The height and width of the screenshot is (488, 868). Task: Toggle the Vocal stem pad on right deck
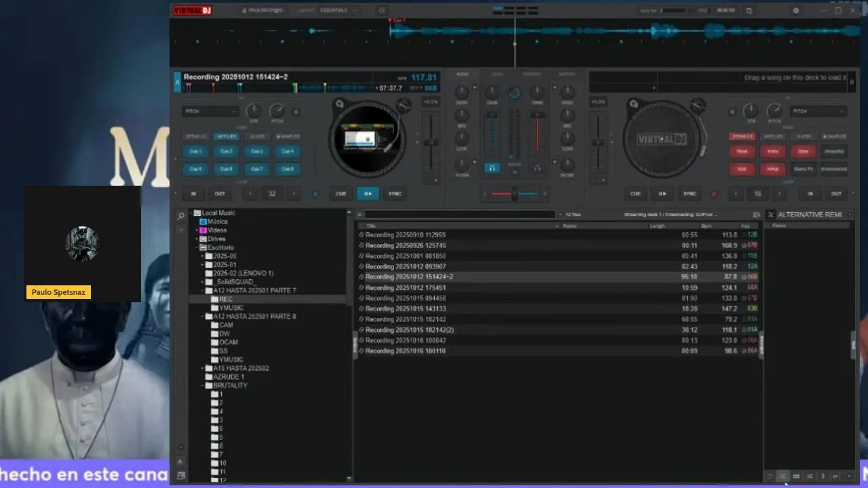[x=742, y=151]
